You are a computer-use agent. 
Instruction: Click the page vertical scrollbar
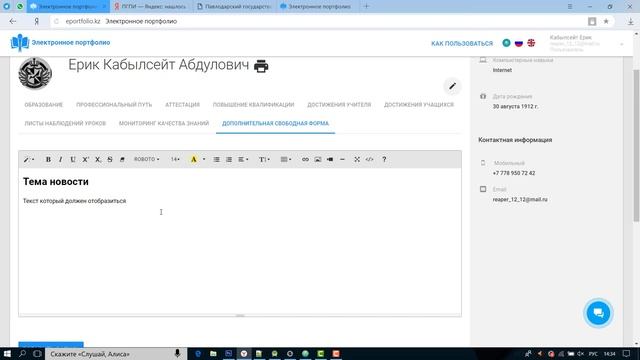(x=636, y=146)
